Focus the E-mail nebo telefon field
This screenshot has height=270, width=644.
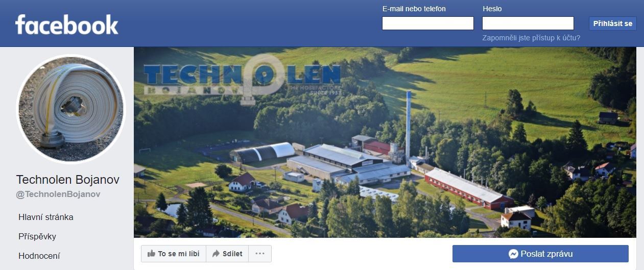(x=428, y=23)
